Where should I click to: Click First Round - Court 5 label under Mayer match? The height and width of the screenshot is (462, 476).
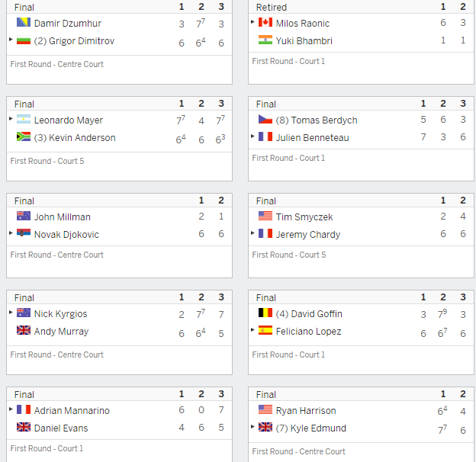tap(47, 161)
